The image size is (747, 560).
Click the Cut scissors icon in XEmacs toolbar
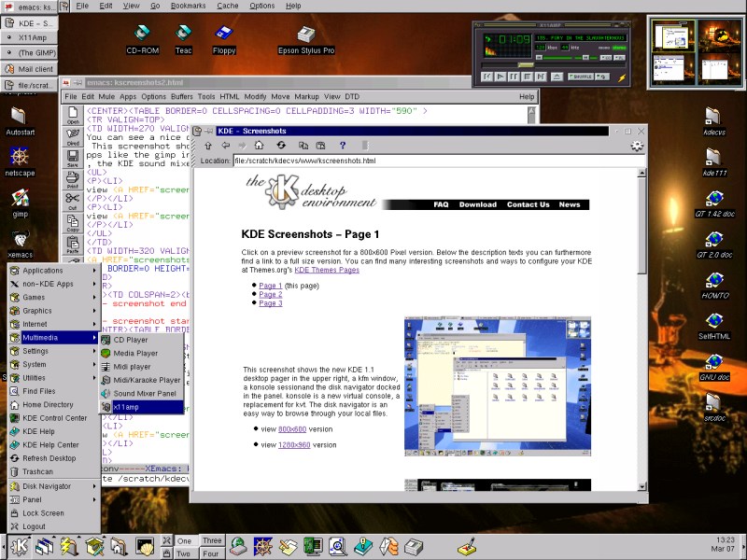73,202
